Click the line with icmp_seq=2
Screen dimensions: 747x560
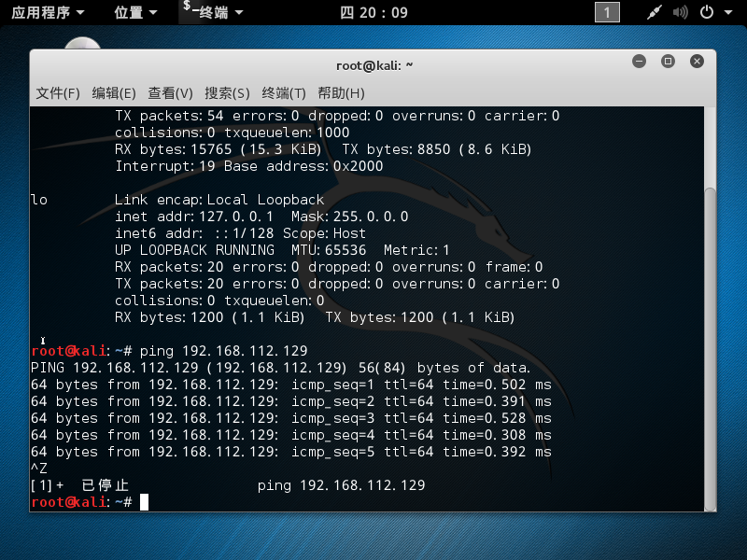(291, 401)
